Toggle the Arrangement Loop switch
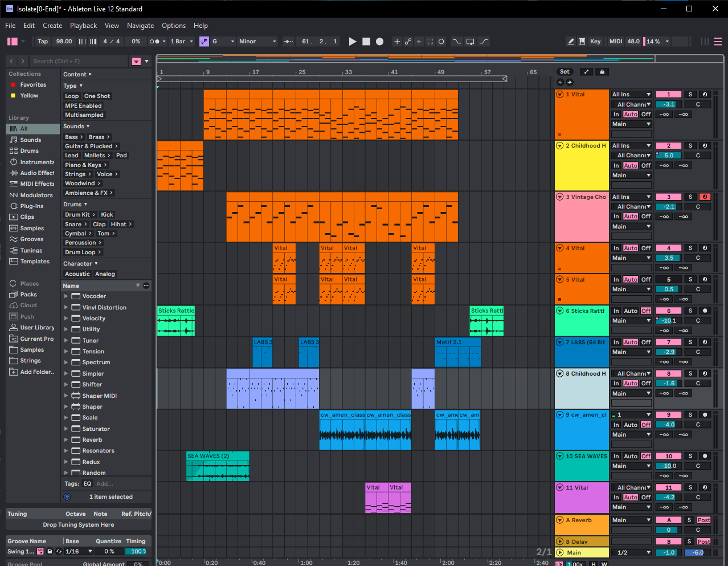 [470, 42]
